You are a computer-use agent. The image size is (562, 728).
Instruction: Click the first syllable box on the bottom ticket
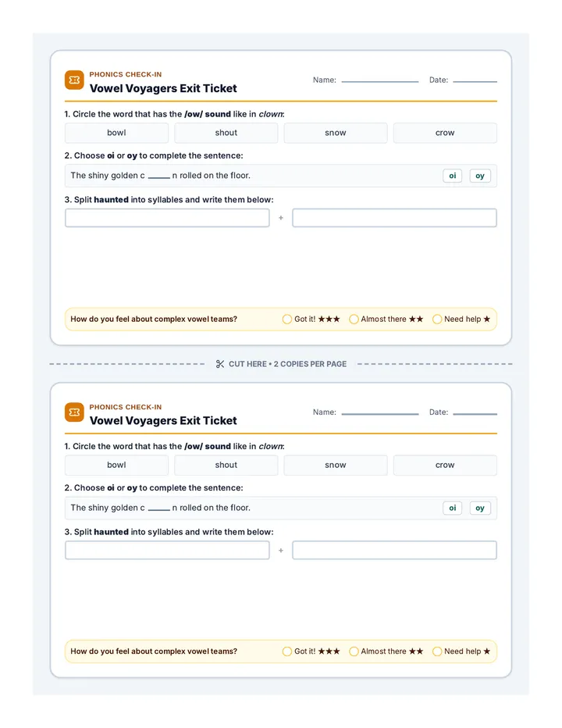(167, 550)
